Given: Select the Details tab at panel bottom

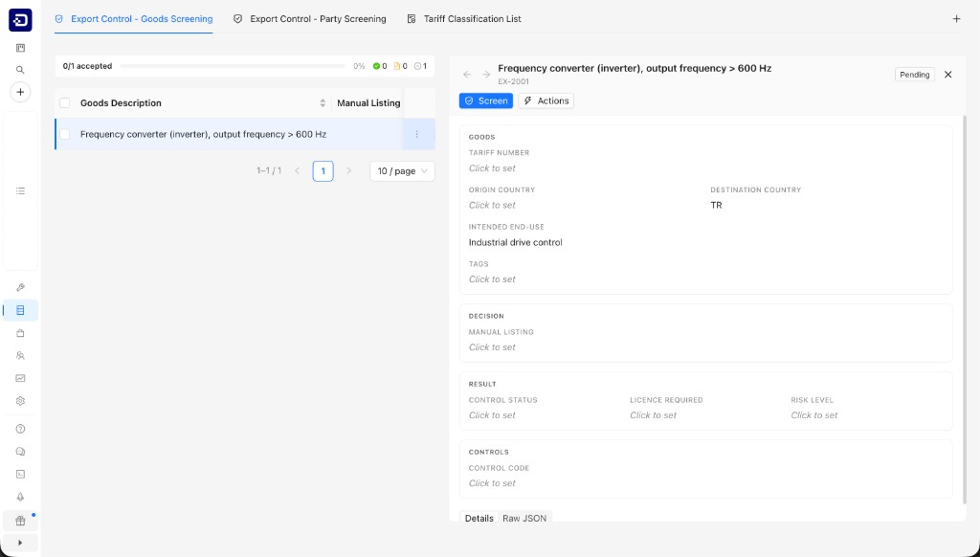Looking at the screenshot, I should point(479,518).
